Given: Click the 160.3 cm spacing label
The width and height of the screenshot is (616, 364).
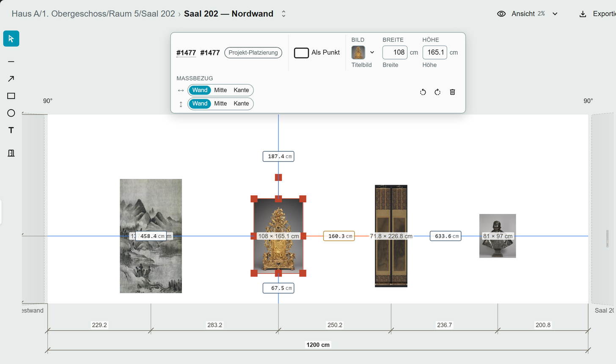Looking at the screenshot, I should [339, 236].
